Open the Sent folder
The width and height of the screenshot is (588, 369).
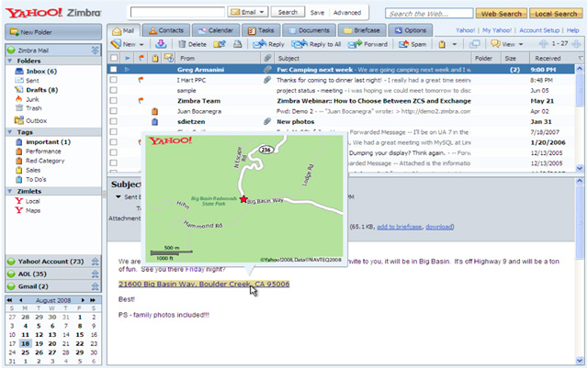tap(27, 81)
